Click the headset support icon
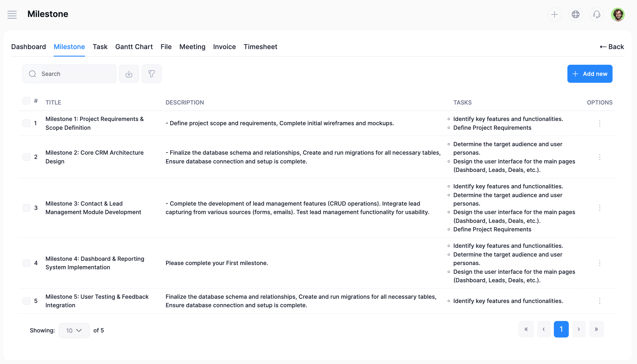The width and height of the screenshot is (637, 364). coord(596,15)
